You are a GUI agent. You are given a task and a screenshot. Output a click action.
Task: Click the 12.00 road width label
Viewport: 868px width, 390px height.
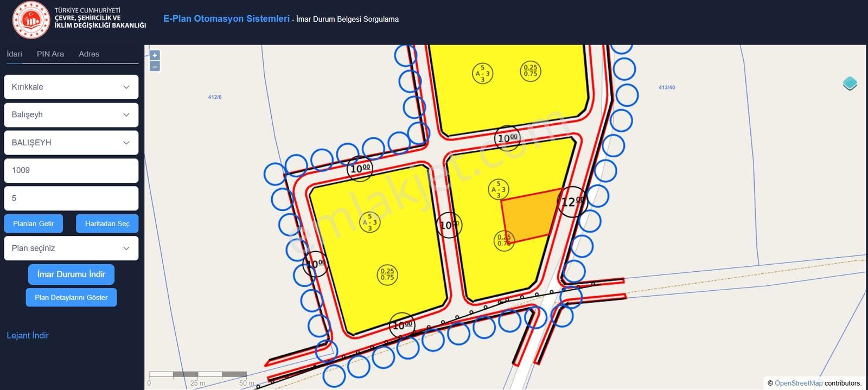coord(573,202)
